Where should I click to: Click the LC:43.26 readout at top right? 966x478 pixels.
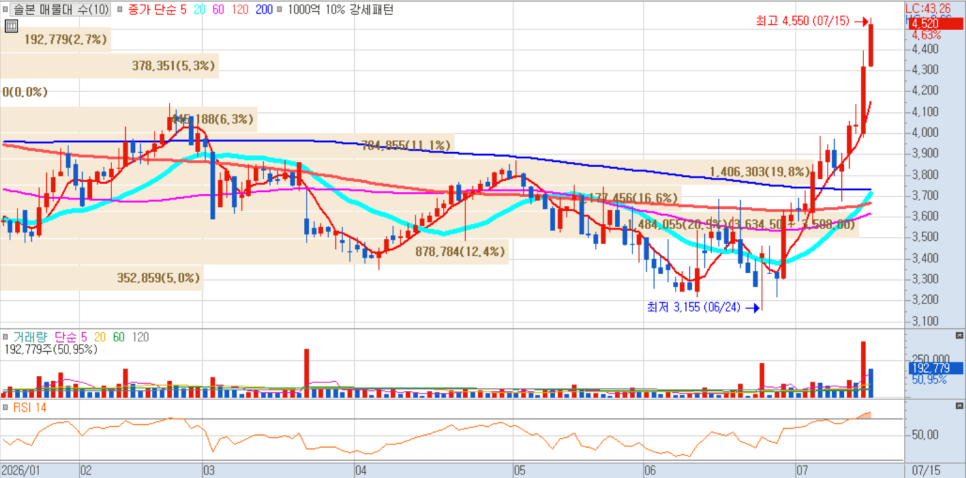point(929,9)
